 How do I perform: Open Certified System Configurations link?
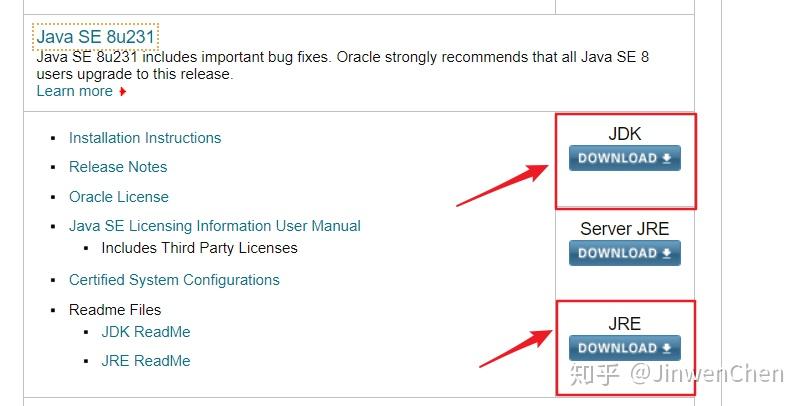pyautogui.click(x=174, y=280)
